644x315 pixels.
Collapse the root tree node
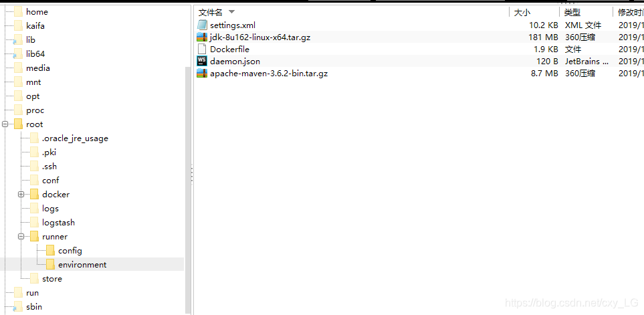(5, 124)
